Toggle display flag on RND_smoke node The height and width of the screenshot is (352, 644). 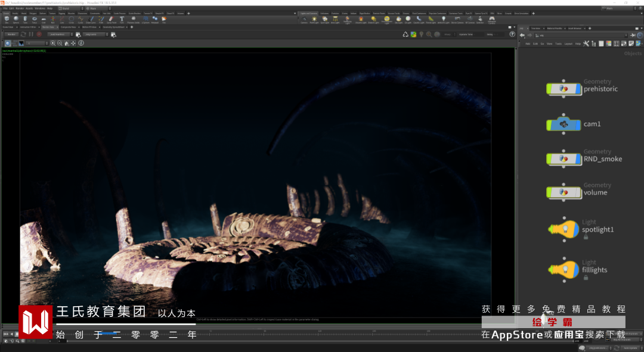(x=578, y=159)
